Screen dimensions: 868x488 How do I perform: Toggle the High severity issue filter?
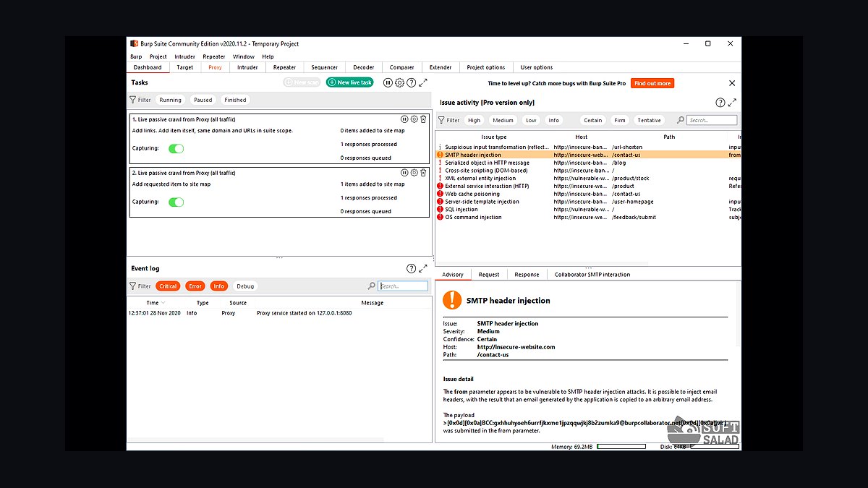tap(474, 121)
